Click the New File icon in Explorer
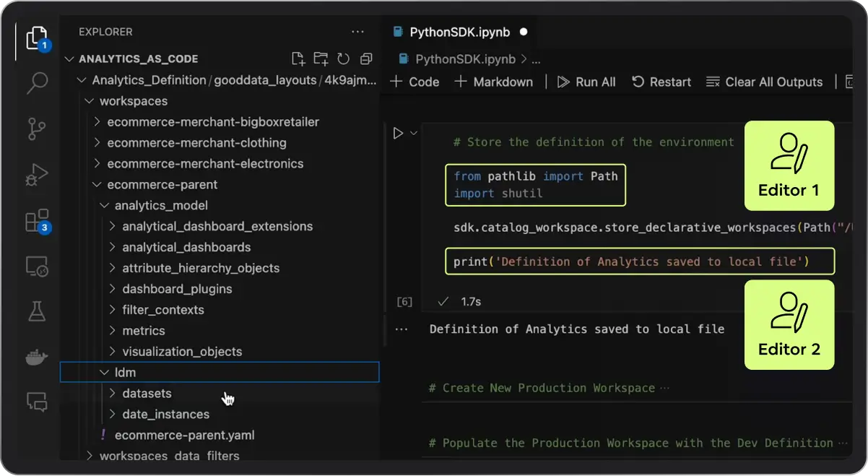Viewport: 868px width, 476px height. (x=298, y=59)
